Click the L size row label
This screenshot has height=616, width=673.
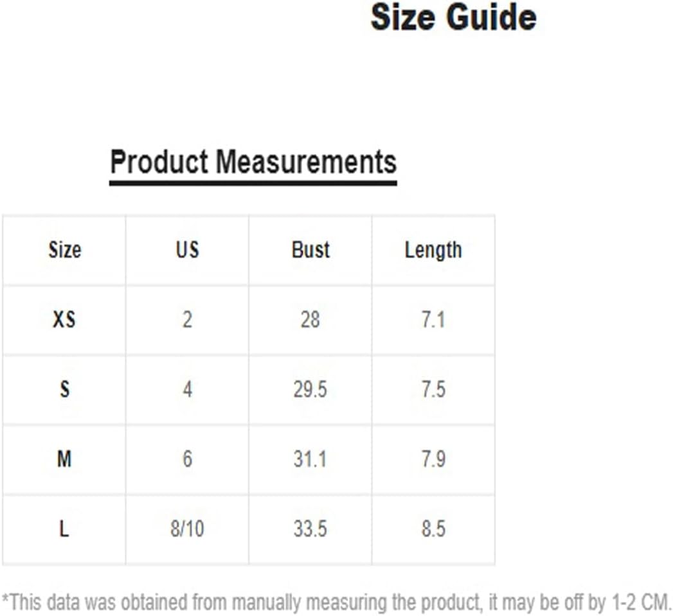point(64,529)
